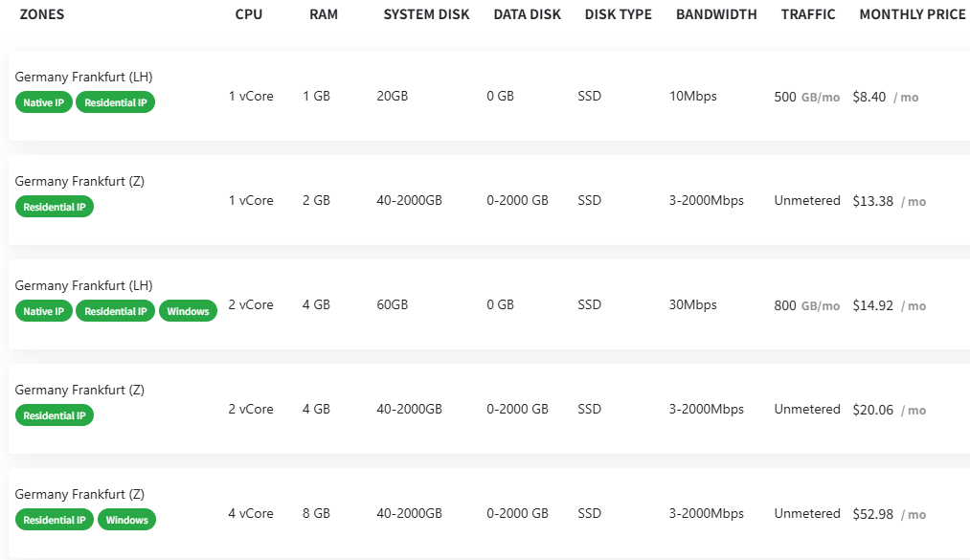Click the SYSTEM DISK column header

(426, 14)
